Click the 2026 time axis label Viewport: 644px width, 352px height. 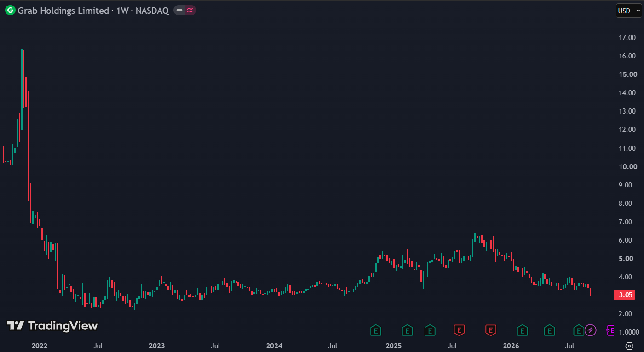[x=512, y=346]
